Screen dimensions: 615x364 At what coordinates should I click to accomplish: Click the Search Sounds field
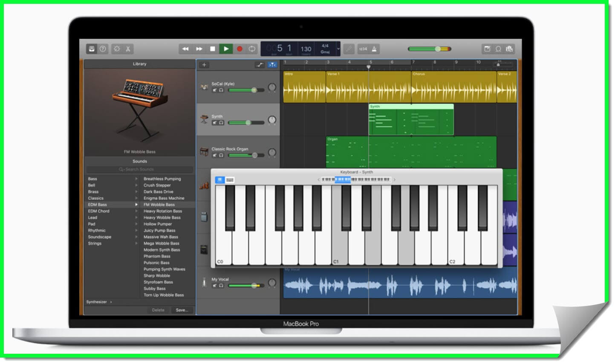pyautogui.click(x=140, y=170)
